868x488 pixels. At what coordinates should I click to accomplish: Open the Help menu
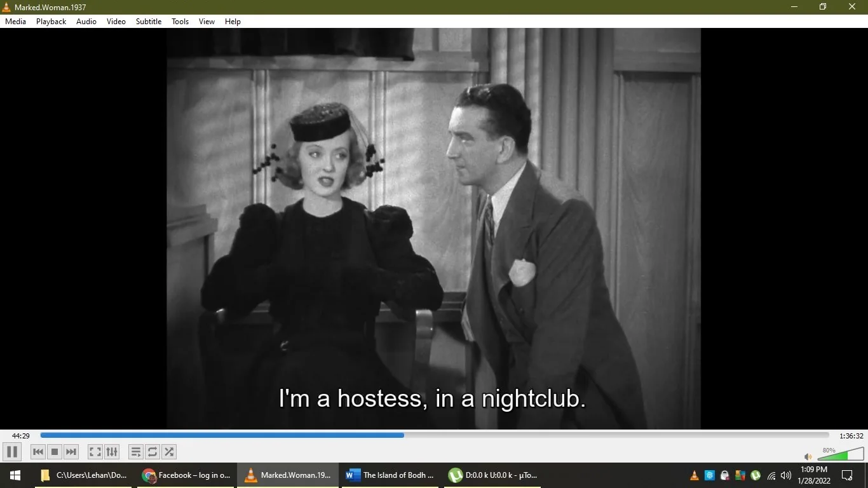233,22
